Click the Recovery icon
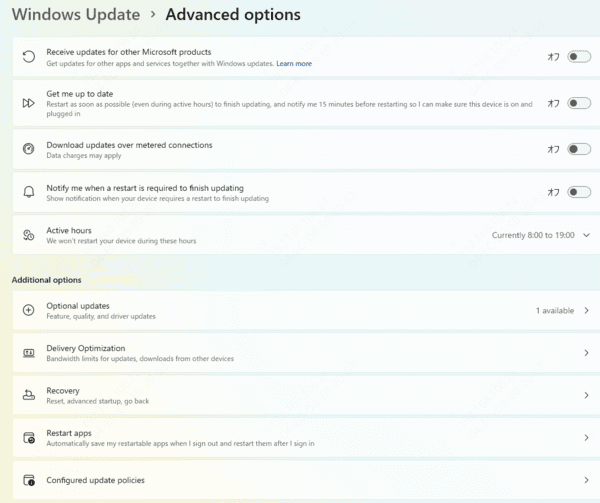This screenshot has width=600, height=503. tap(29, 395)
